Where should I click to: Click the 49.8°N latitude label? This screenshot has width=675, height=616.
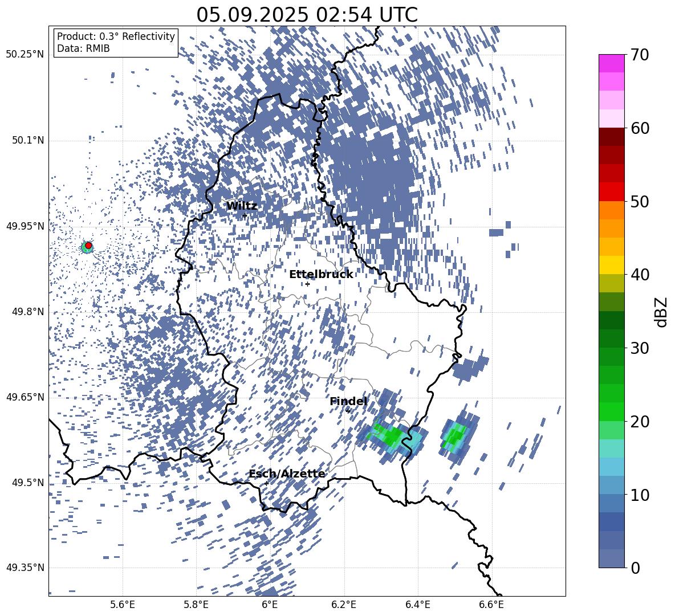tap(29, 312)
